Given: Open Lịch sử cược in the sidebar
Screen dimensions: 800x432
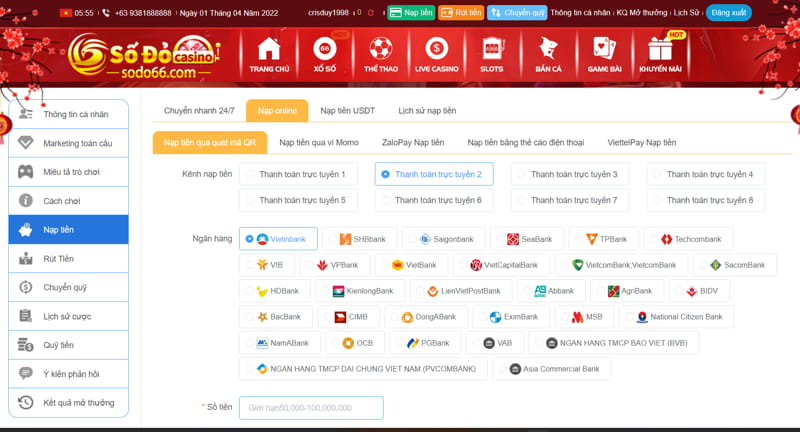Looking at the screenshot, I should tap(68, 316).
